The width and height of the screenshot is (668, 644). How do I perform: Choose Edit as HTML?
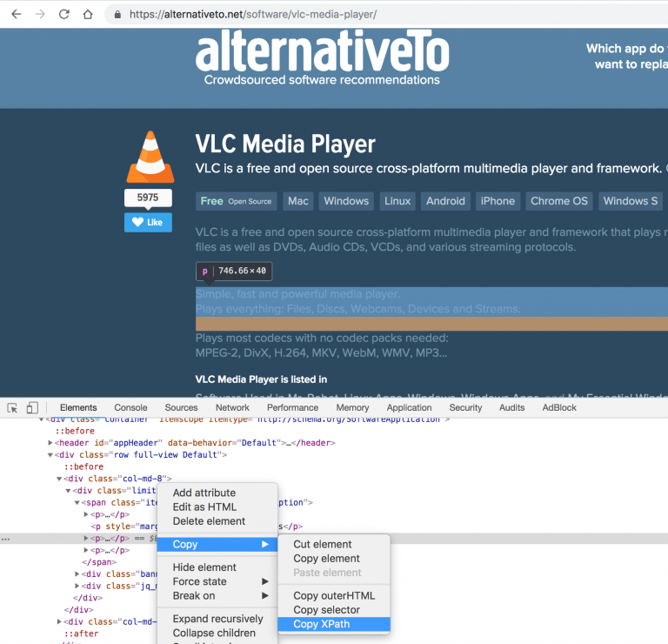[x=217, y=506]
